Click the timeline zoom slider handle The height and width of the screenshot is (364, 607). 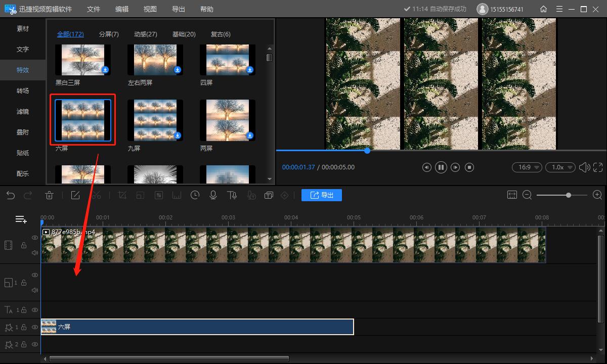569,195
